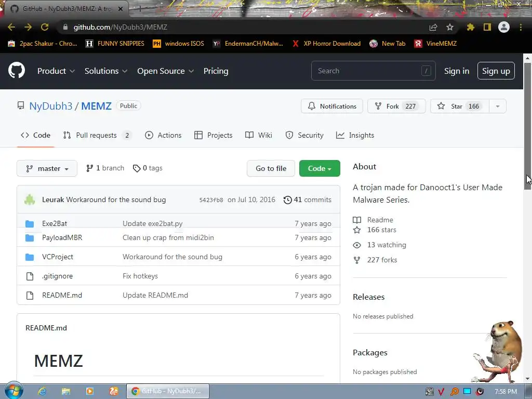
Task: Open the Chrome three-dot menu
Action: pos(521,27)
